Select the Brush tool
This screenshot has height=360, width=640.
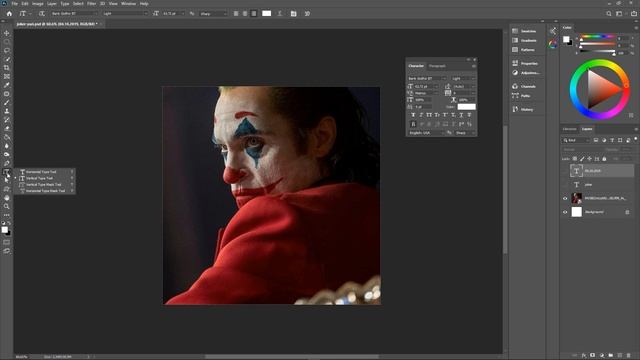[7, 102]
